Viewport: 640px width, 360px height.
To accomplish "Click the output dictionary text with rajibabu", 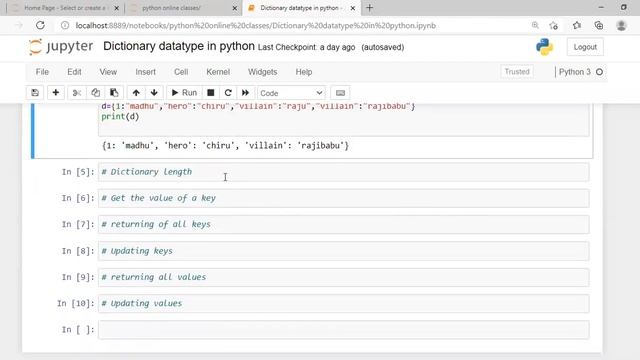I will 225,146.
